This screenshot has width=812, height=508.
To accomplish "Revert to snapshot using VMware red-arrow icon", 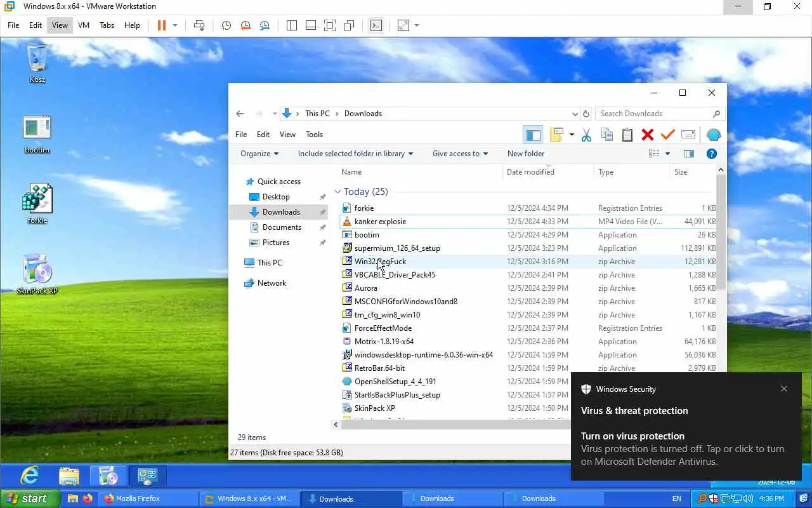I will pyautogui.click(x=246, y=25).
